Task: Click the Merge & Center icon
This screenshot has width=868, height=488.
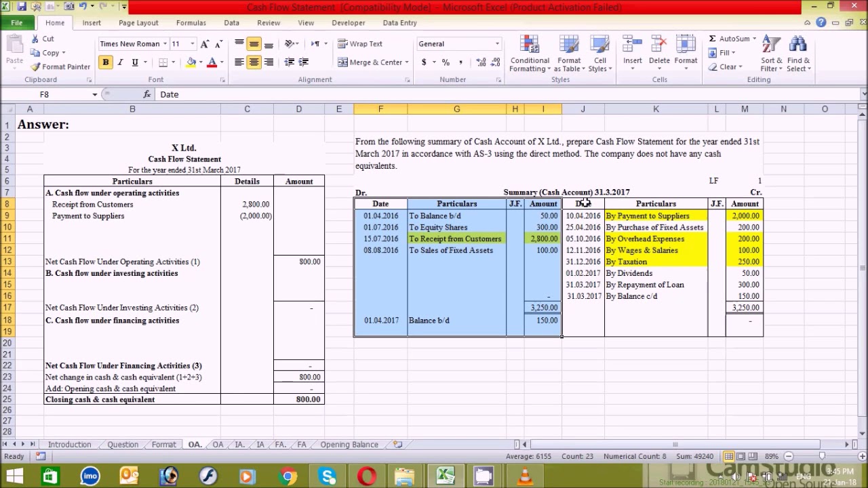Action: (343, 62)
